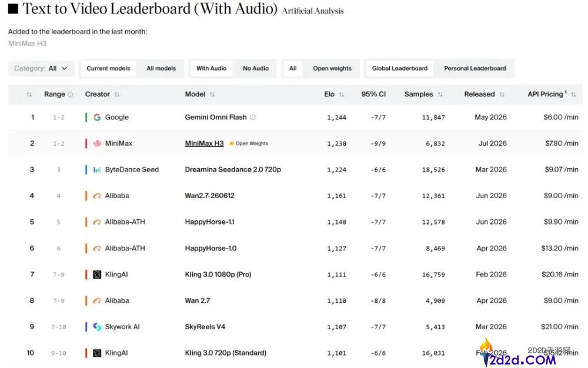Image resolution: width=588 pixels, height=368 pixels.
Task: Click the 95% CI column header
Action: tap(373, 95)
